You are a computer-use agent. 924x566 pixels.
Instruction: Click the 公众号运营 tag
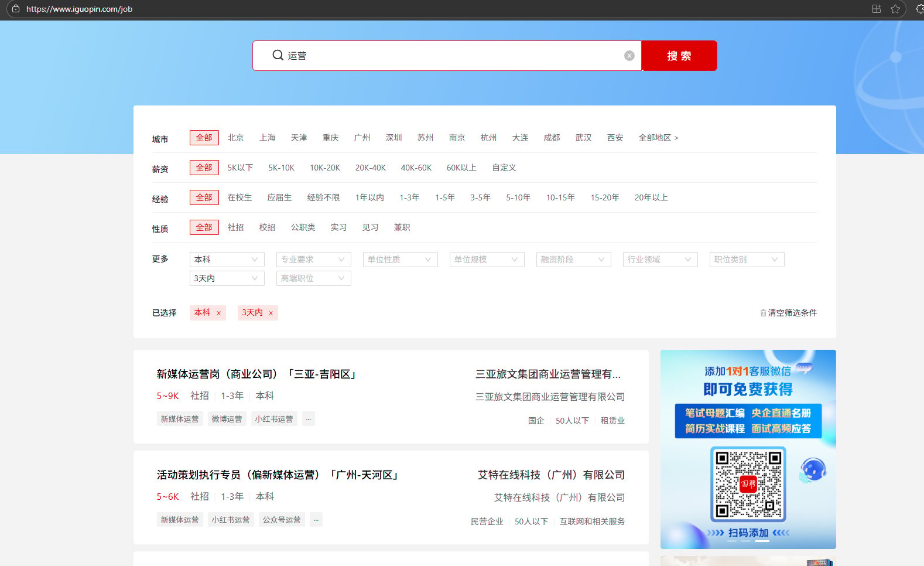[x=282, y=520]
